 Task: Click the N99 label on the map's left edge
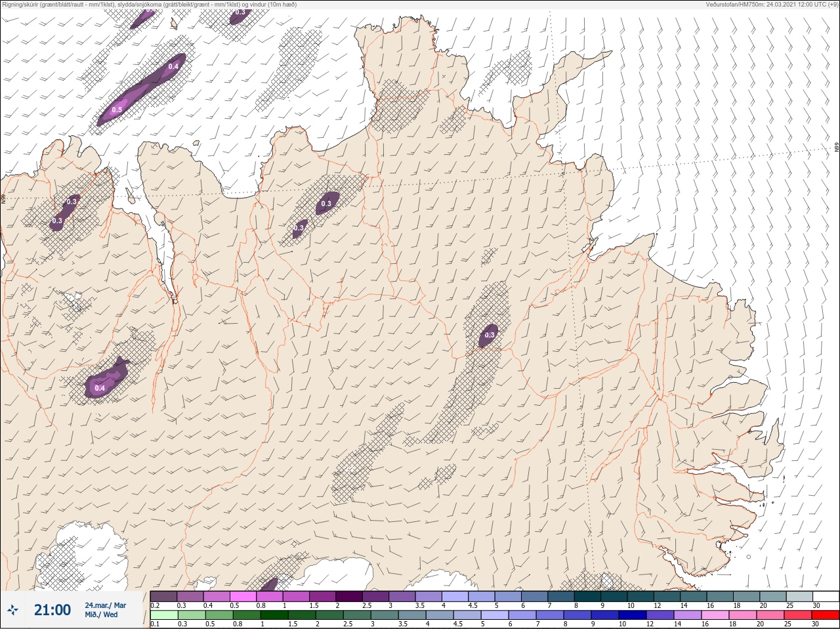(x=3, y=198)
